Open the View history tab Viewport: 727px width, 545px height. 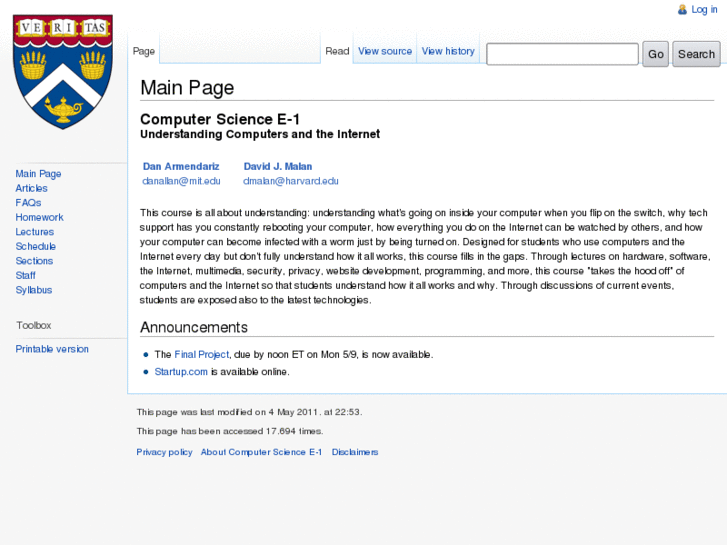[448, 51]
